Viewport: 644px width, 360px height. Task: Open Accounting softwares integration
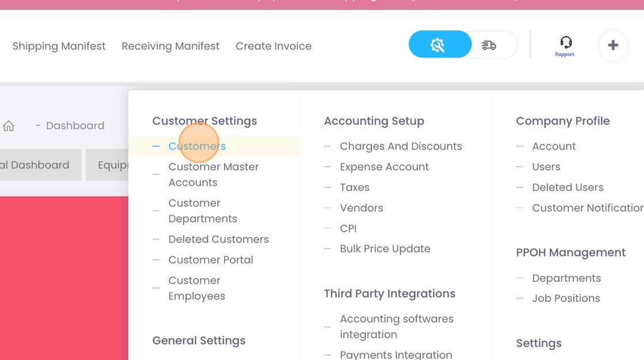(x=396, y=326)
